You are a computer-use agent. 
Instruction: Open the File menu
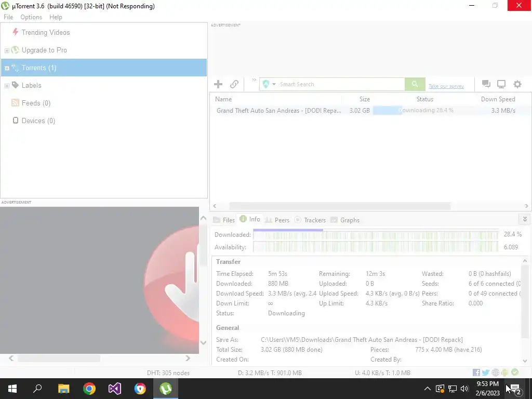pos(8,17)
